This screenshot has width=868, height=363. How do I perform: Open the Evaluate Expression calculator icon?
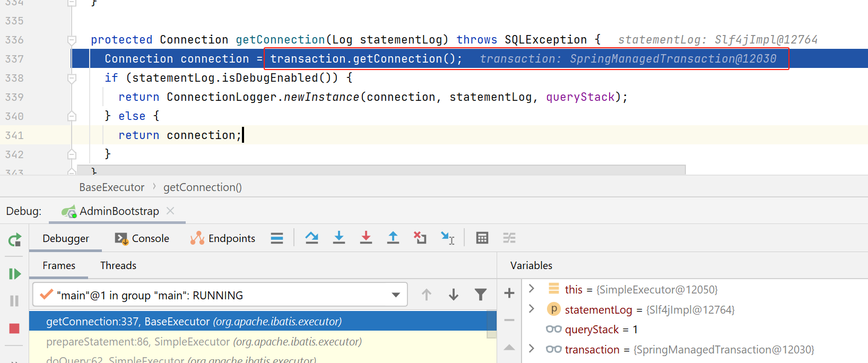(482, 238)
